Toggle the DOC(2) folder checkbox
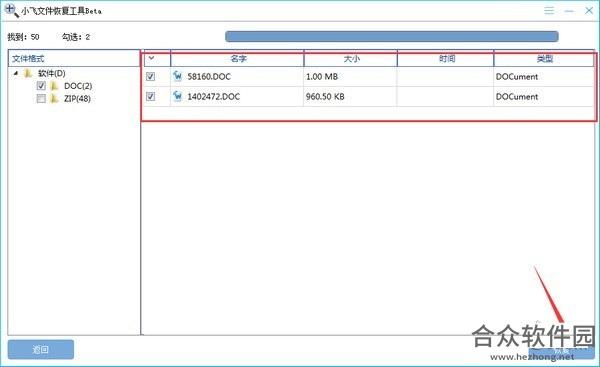Screen dimensions: 600x367 pos(41,86)
